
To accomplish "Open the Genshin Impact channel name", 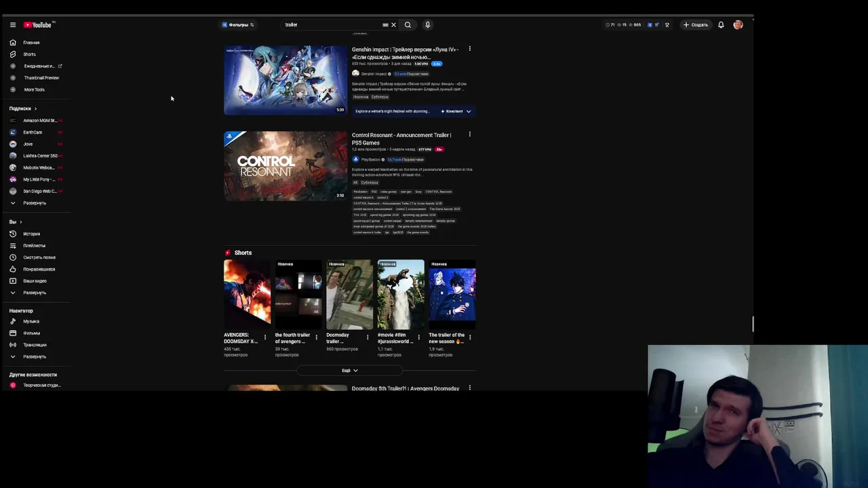I will 374,74.
